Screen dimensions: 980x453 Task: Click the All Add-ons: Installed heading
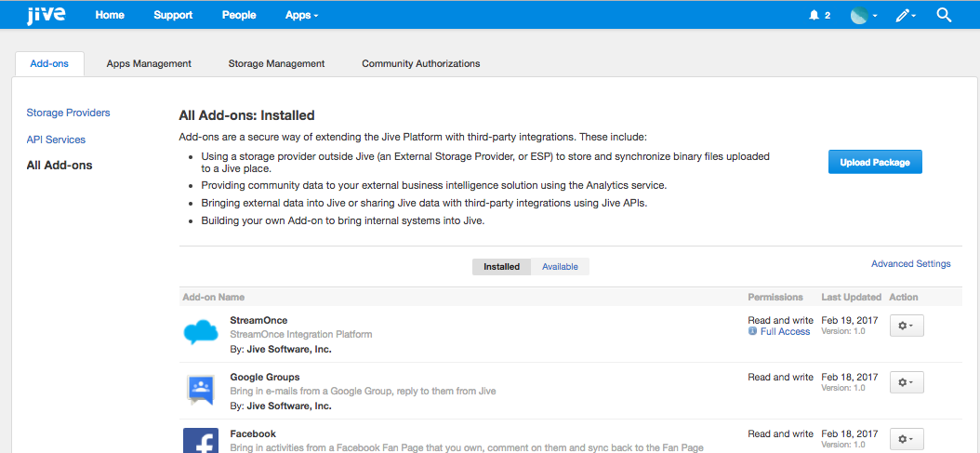tap(246, 115)
